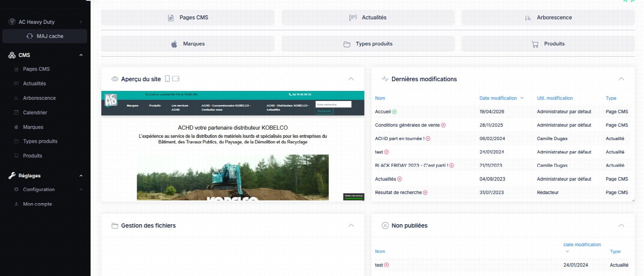This screenshot has height=276, width=644.
Task: Open the BLACK FRIDAY 2023 entry
Action: point(411,165)
